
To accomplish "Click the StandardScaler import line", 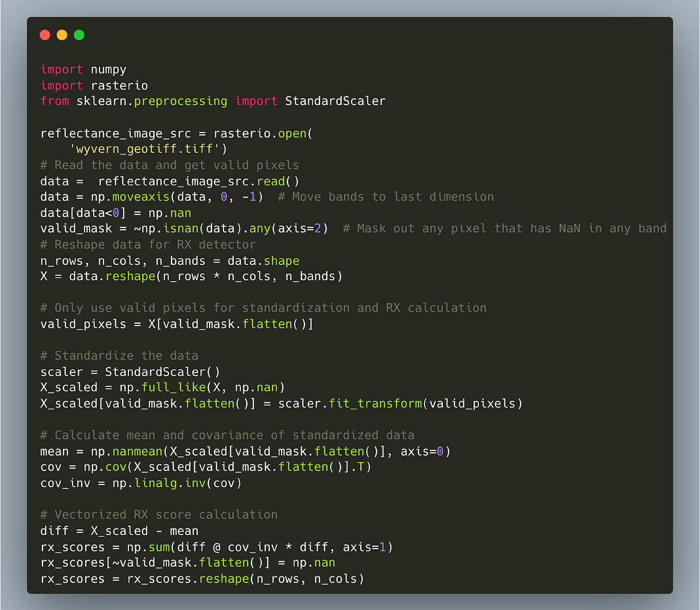I will pyautogui.click(x=213, y=101).
